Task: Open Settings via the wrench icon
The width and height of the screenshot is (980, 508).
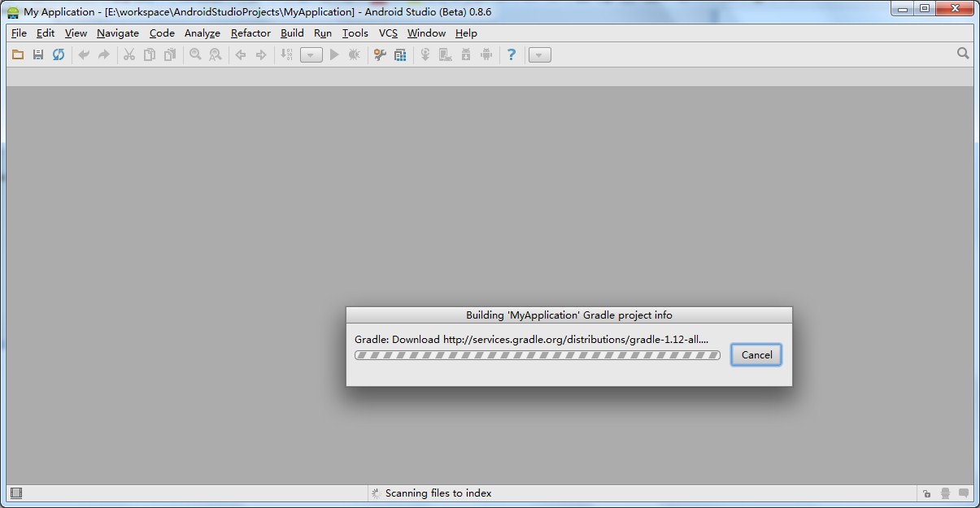Action: [x=379, y=54]
